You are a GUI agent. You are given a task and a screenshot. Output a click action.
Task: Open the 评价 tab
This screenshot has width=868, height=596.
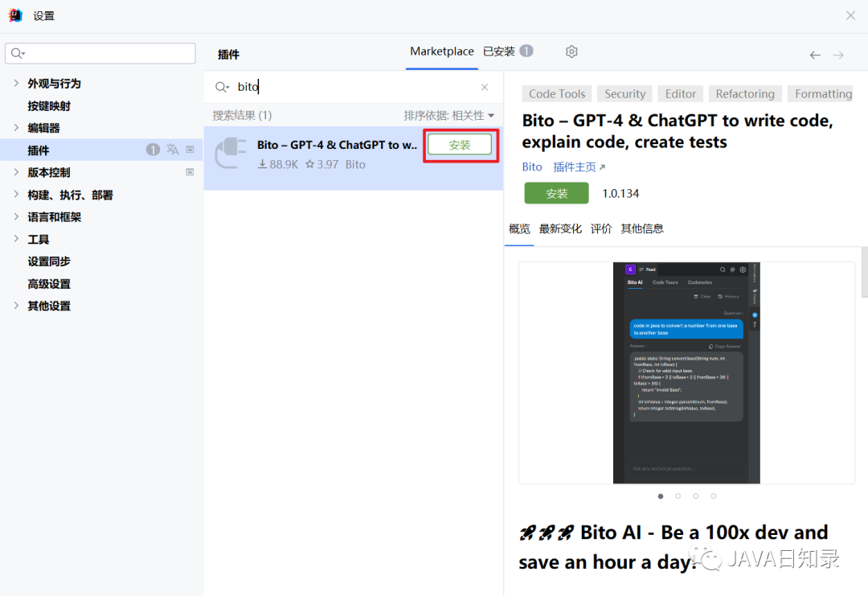click(601, 228)
